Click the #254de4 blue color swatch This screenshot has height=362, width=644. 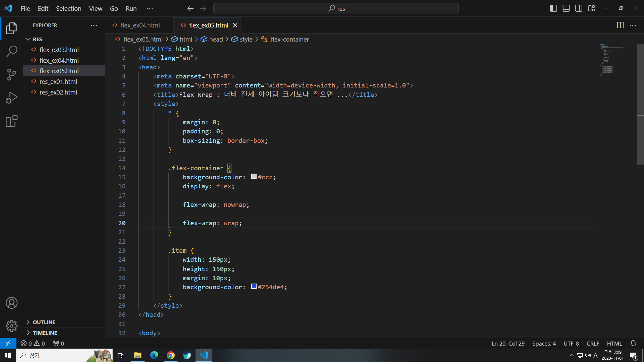[x=254, y=287]
